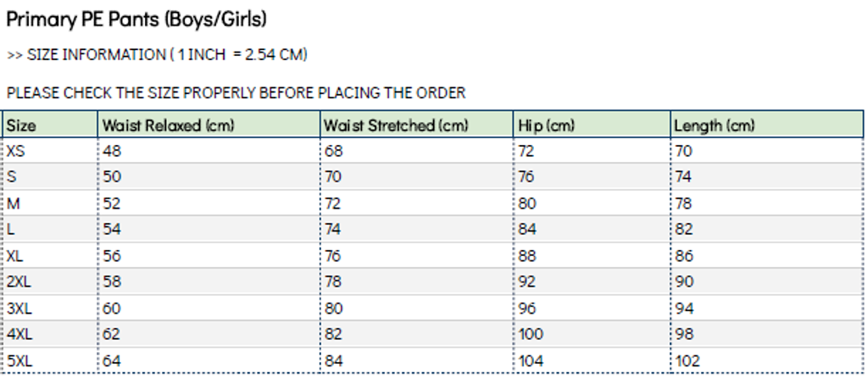Select the Length (cm) column header
Viewport: 868px width, 379px height.
coord(714,125)
